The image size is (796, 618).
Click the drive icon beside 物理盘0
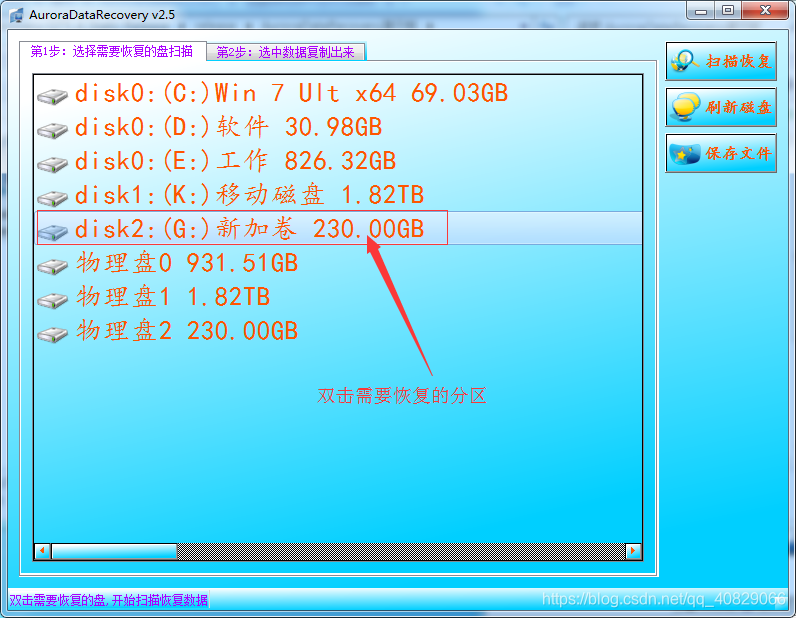(52, 266)
